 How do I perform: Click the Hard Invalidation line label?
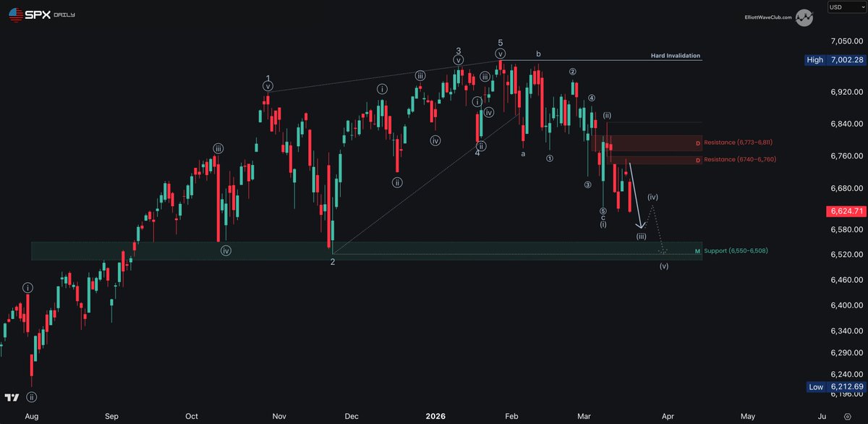click(x=675, y=56)
